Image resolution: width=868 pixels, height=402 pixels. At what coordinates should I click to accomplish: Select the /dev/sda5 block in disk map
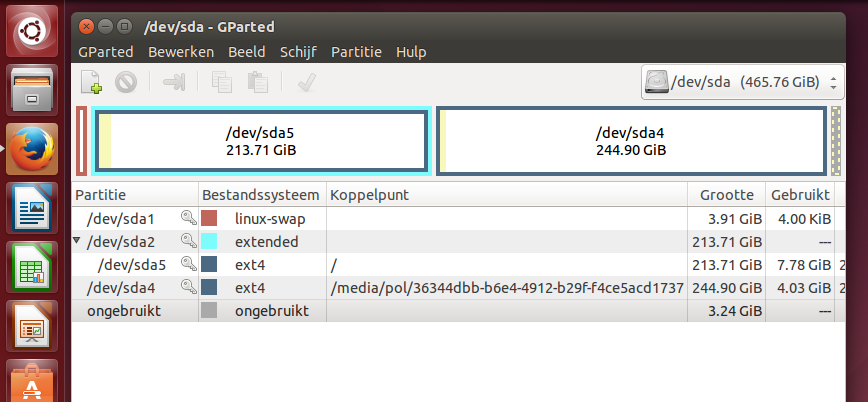click(262, 141)
